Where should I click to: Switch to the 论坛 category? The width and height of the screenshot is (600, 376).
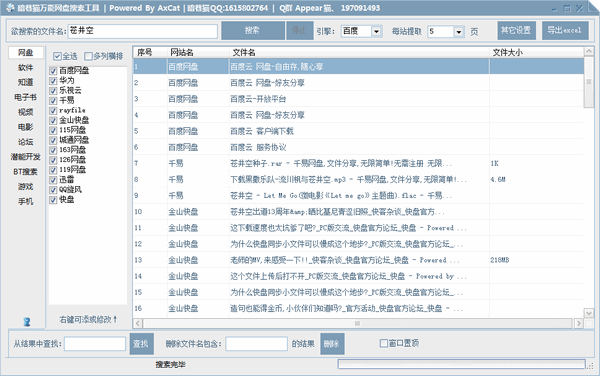coord(26,142)
